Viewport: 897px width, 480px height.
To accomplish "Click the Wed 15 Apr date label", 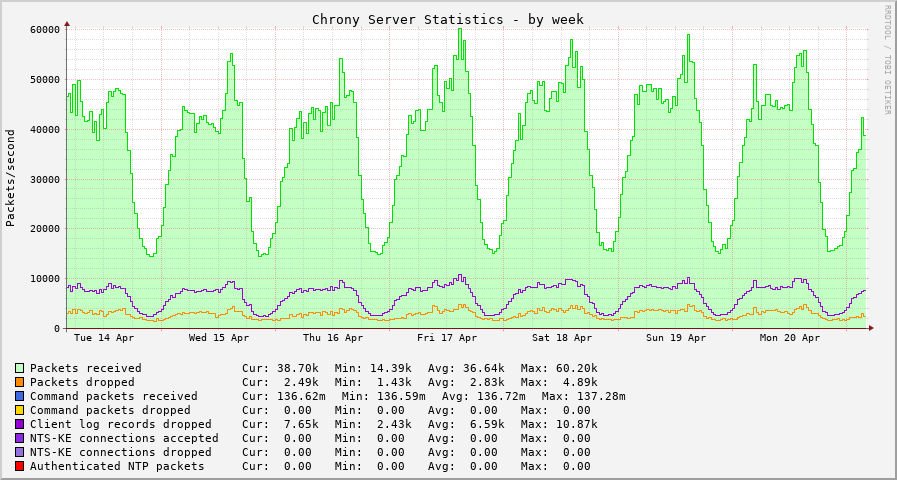I will (x=219, y=338).
